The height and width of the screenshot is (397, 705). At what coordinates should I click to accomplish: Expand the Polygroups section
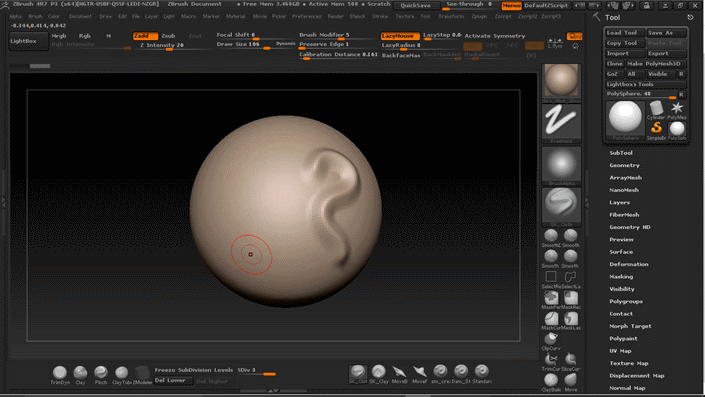coord(626,301)
